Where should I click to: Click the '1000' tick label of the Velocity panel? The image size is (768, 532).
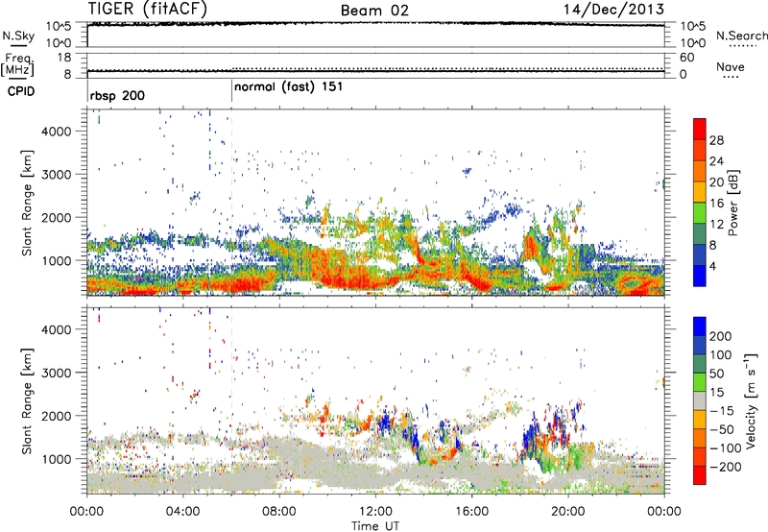click(57, 459)
